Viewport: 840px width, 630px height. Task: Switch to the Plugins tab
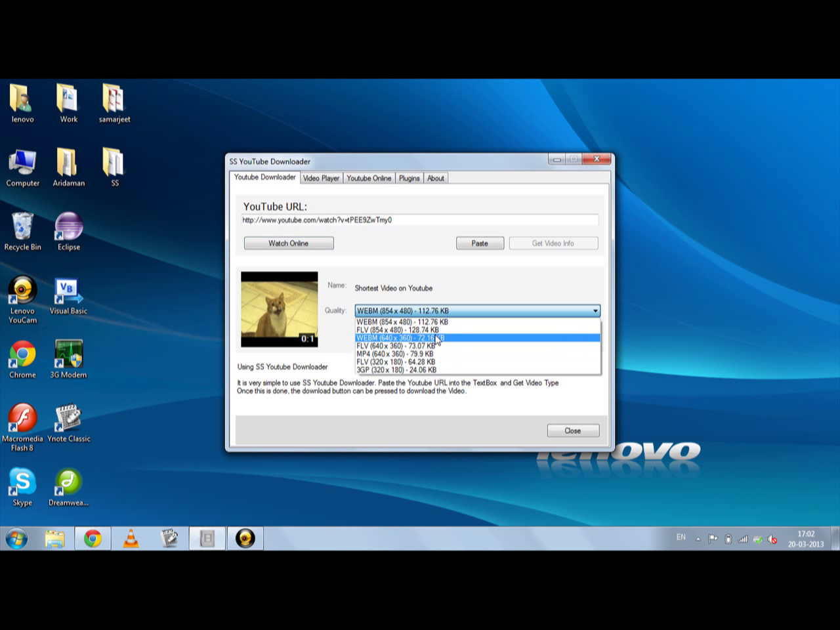pyautogui.click(x=409, y=178)
